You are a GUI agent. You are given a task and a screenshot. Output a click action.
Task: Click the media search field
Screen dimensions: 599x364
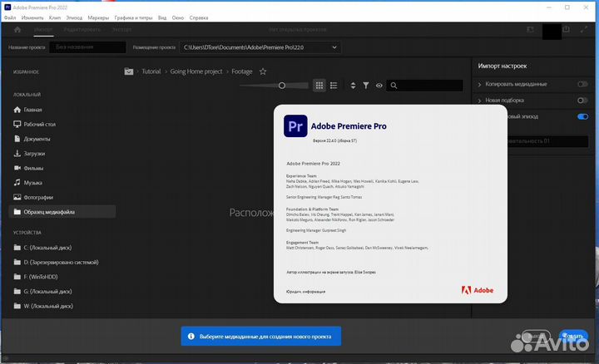[x=424, y=86]
